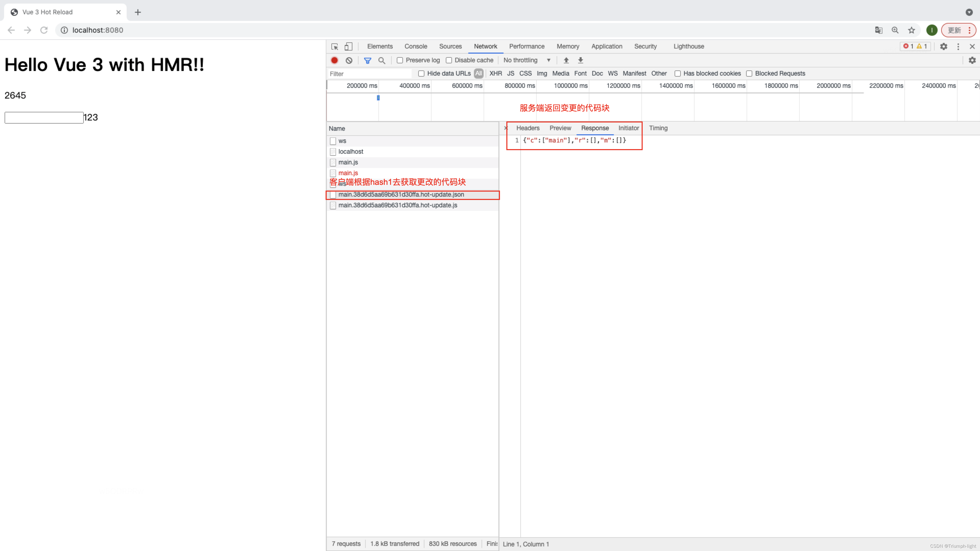Filter requests by Img
This screenshot has width=980, height=551.
(x=542, y=74)
